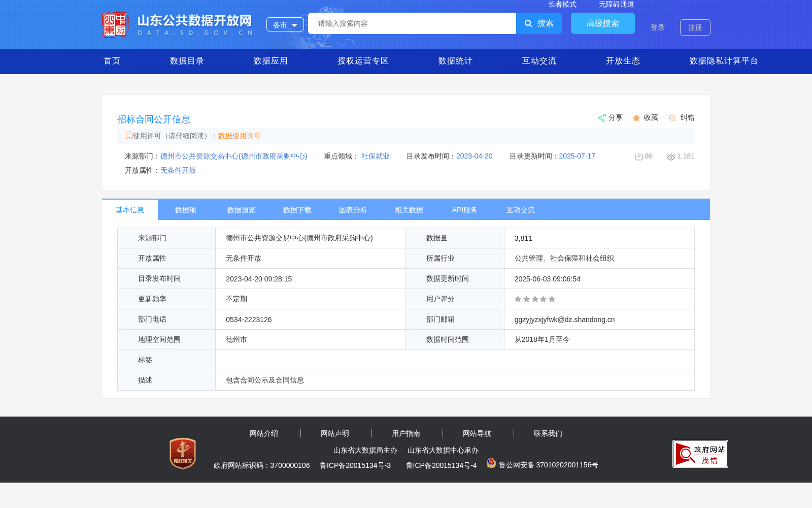Click the bookmark icon before 使用许可
The width and height of the screenshot is (812, 508).
129,135
